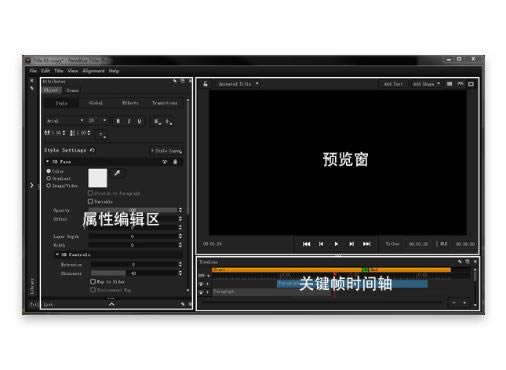Jump to start of the title

pyautogui.click(x=307, y=244)
